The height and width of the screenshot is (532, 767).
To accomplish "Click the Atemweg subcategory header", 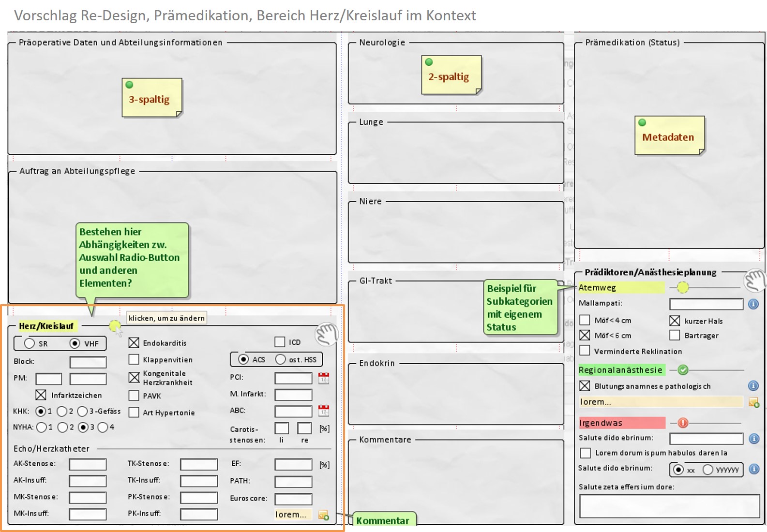I will (x=621, y=288).
